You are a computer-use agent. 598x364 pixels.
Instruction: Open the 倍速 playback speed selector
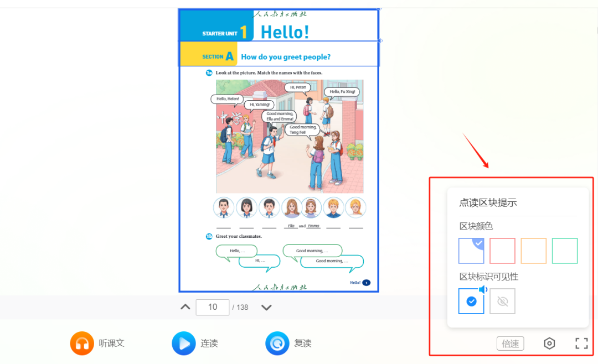tap(511, 344)
